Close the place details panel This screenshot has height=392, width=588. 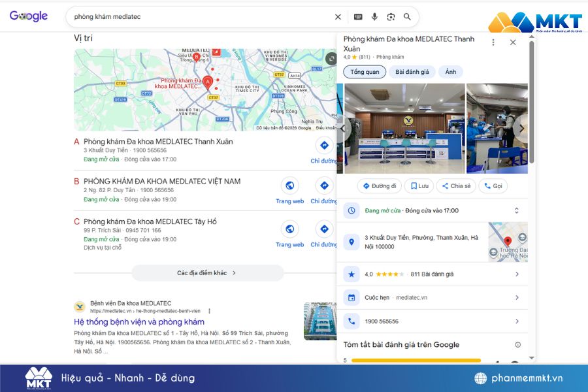pyautogui.click(x=513, y=42)
